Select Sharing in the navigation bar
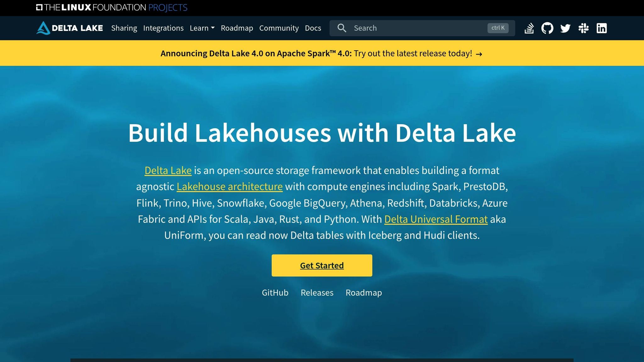 (124, 28)
